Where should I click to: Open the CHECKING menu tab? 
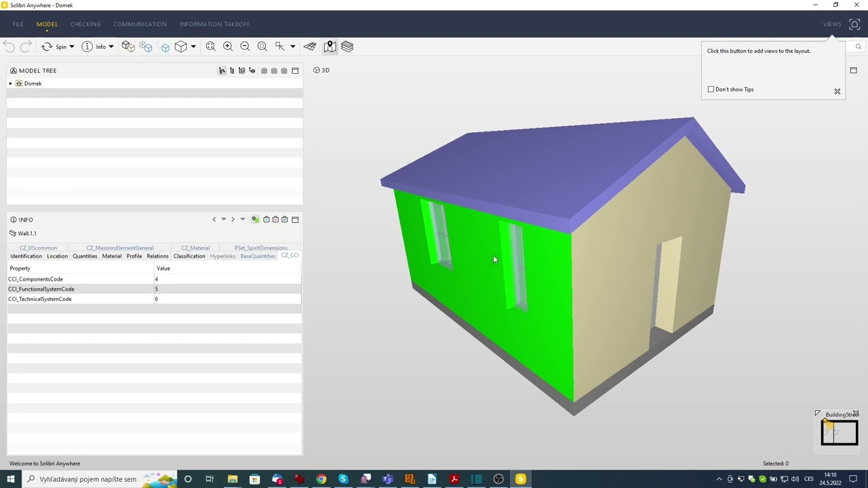click(x=85, y=24)
